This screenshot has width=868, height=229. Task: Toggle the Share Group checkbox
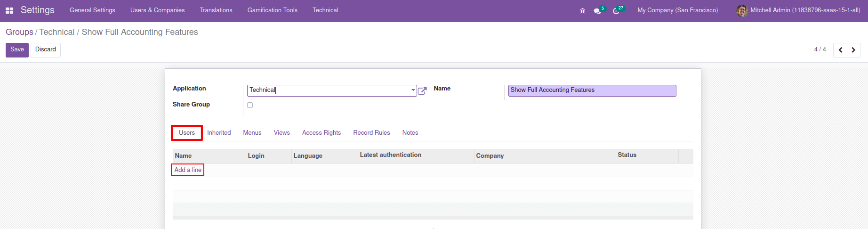(250, 105)
